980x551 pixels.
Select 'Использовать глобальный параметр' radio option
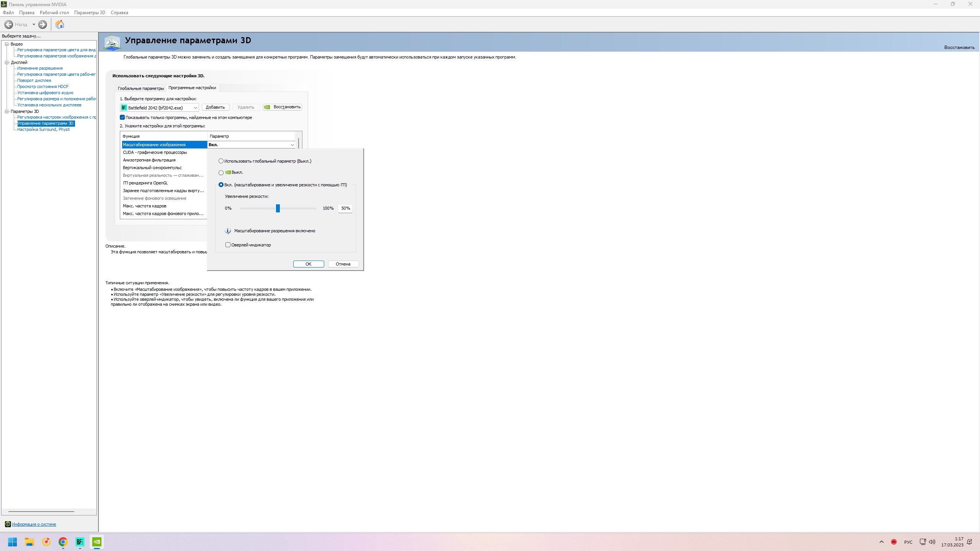pos(221,161)
